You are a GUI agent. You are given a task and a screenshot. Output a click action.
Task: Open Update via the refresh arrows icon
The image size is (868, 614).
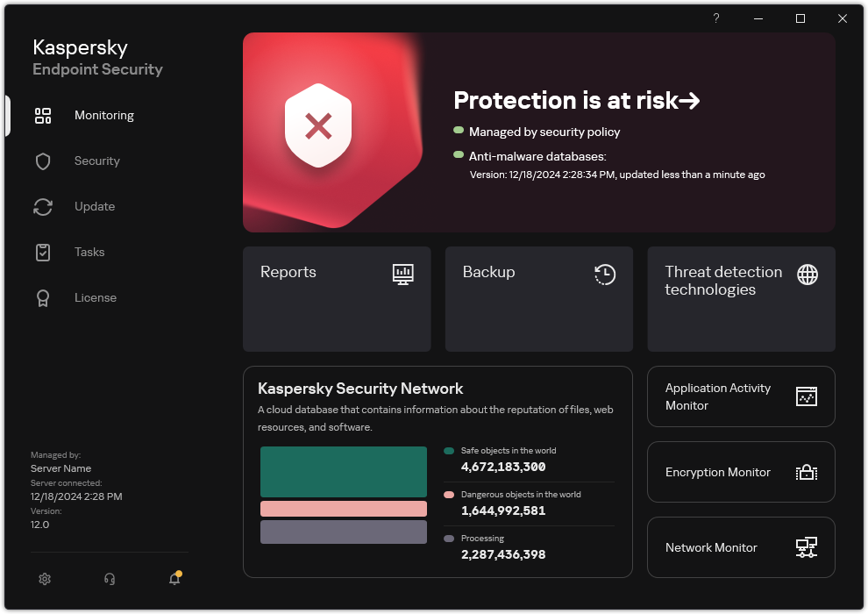pos(43,206)
